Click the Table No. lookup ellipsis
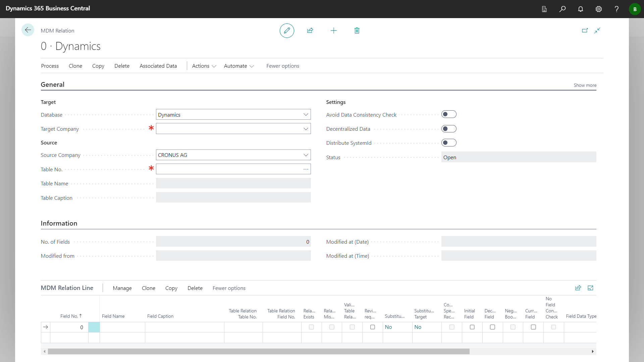The width and height of the screenshot is (644, 362). 306,169
